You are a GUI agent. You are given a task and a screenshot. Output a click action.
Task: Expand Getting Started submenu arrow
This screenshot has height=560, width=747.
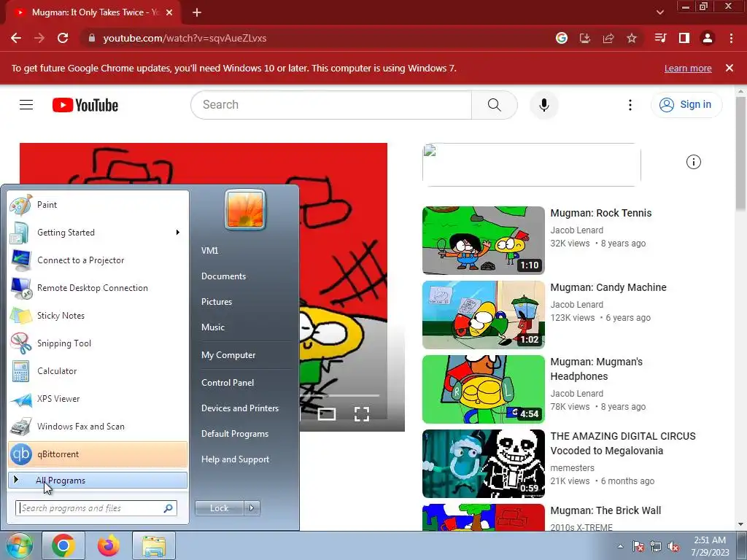click(178, 233)
